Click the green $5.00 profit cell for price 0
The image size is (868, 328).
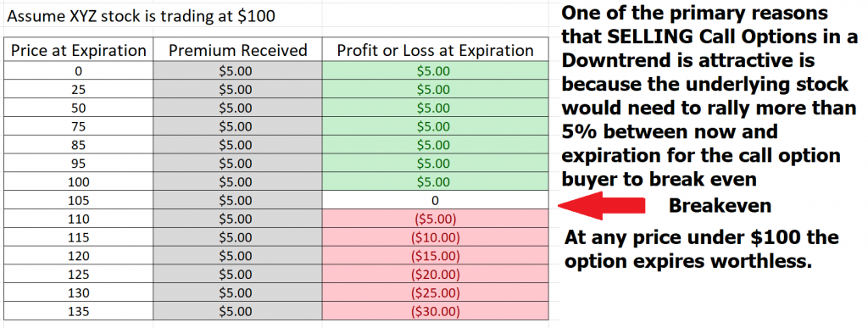[x=435, y=71]
